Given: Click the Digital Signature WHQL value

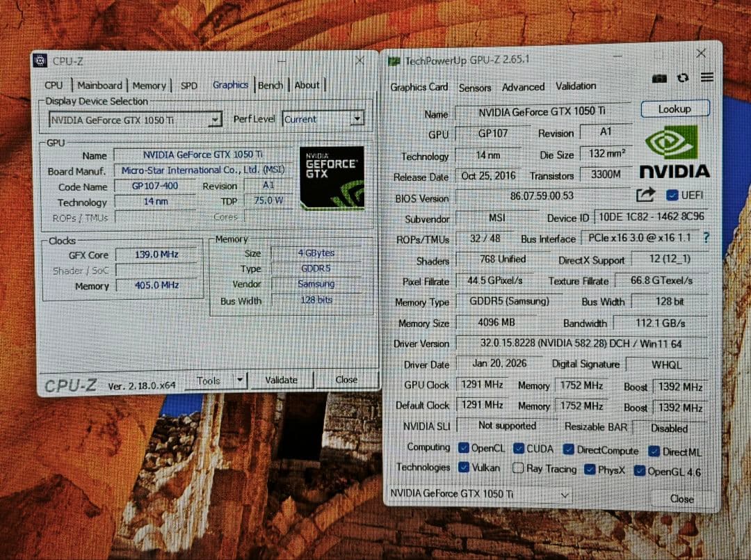Looking at the screenshot, I should 666,365.
